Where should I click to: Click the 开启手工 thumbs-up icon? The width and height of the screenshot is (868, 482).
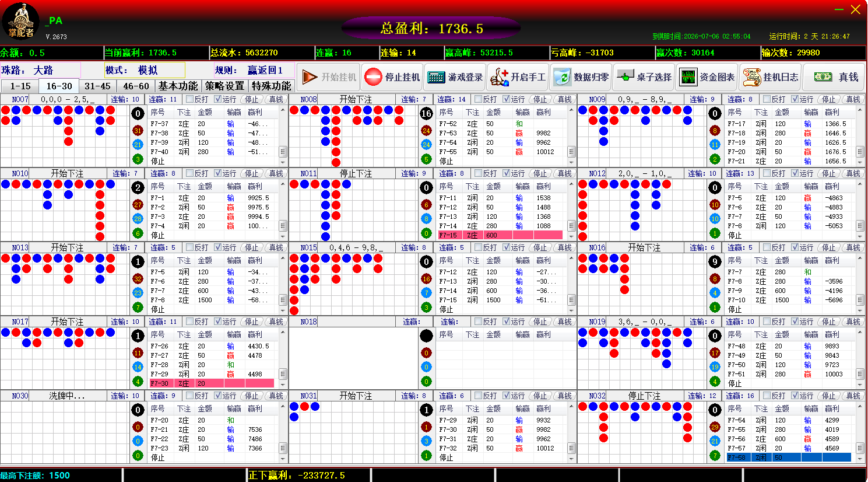point(499,77)
